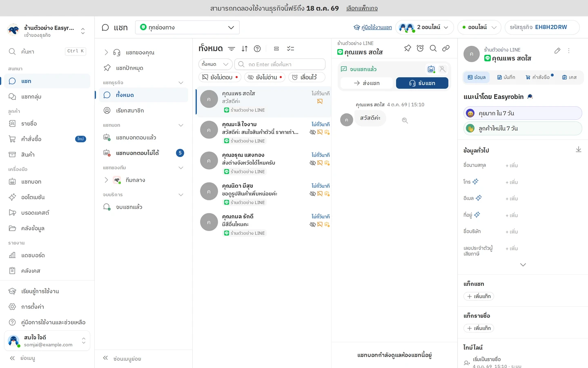Click the link icon in chat header
The image size is (588, 368).
click(x=446, y=48)
